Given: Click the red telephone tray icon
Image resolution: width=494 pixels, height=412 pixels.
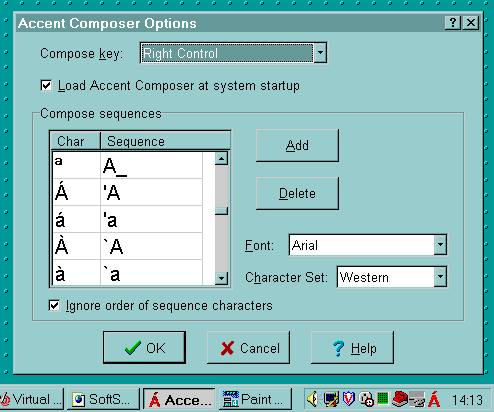Looking at the screenshot, I should pos(400,399).
